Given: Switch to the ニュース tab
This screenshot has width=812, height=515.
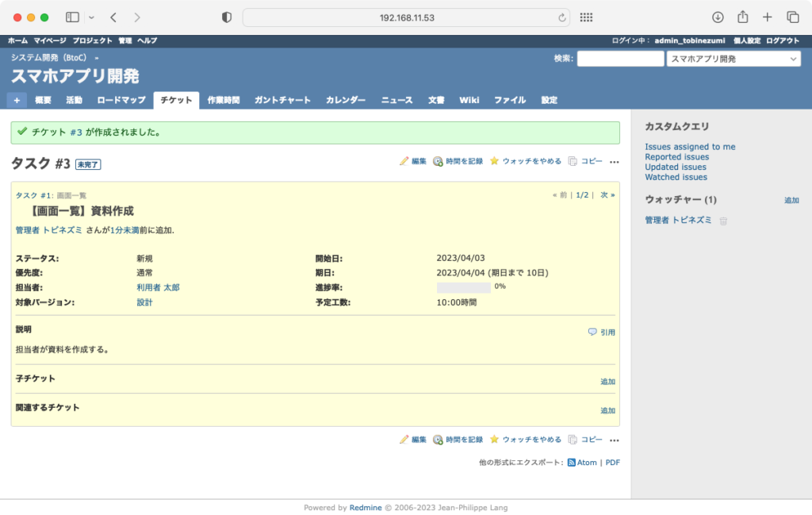Looking at the screenshot, I should [396, 100].
